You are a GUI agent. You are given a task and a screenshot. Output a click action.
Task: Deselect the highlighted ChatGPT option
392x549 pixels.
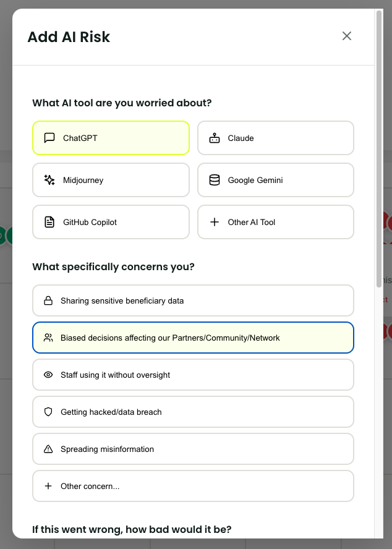111,138
